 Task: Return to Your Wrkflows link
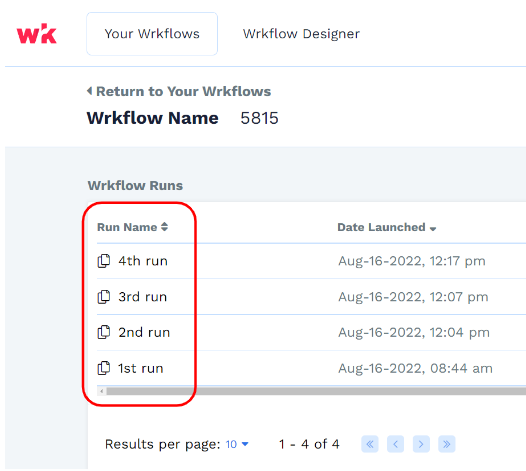(x=183, y=91)
